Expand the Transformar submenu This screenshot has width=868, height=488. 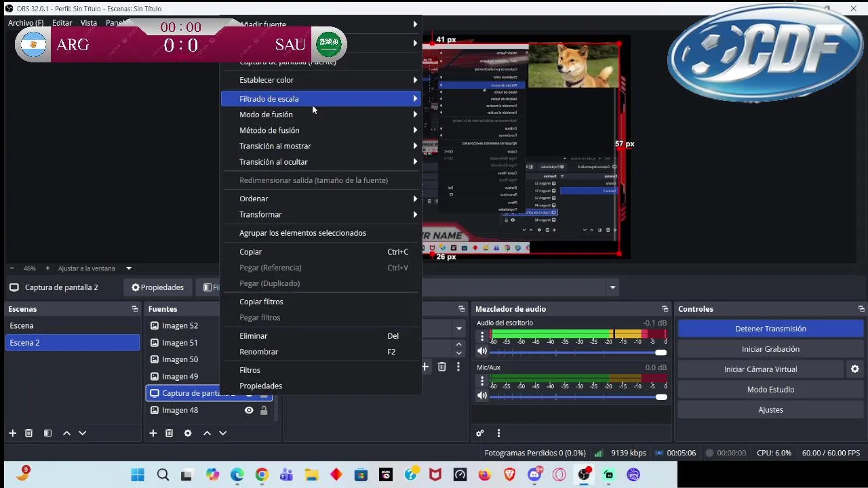click(321, 214)
